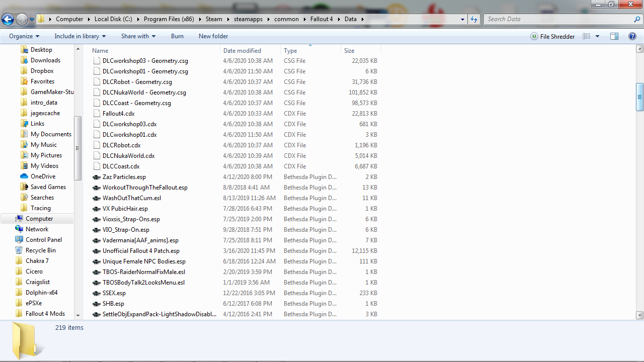Click icon of WorkoutThroughTheFallout.esp file
The image size is (644, 362).
click(97, 188)
